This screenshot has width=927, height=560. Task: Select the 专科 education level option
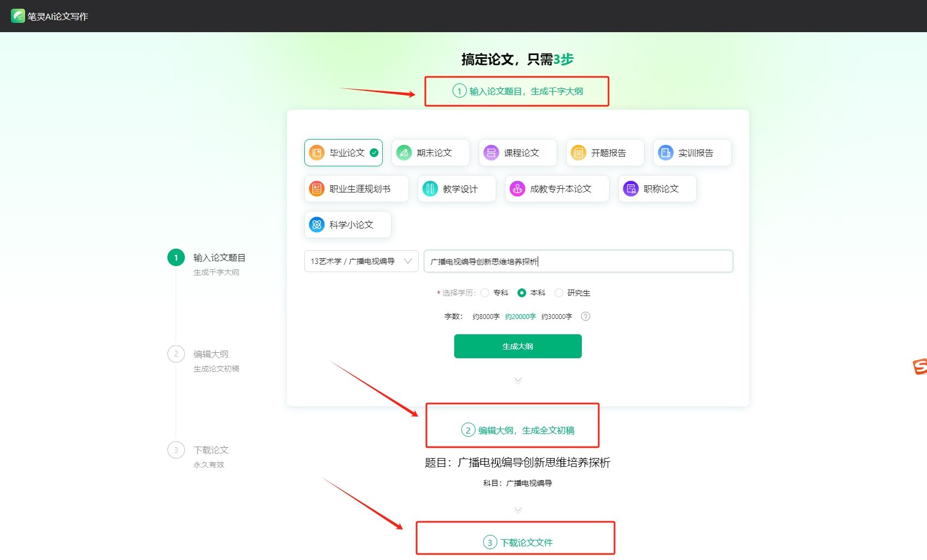pos(485,293)
